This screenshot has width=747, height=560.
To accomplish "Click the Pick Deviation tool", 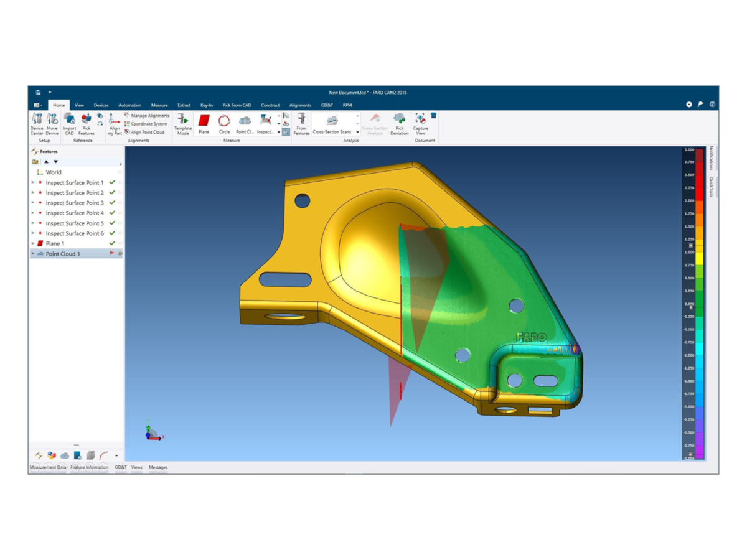I will coord(398,124).
